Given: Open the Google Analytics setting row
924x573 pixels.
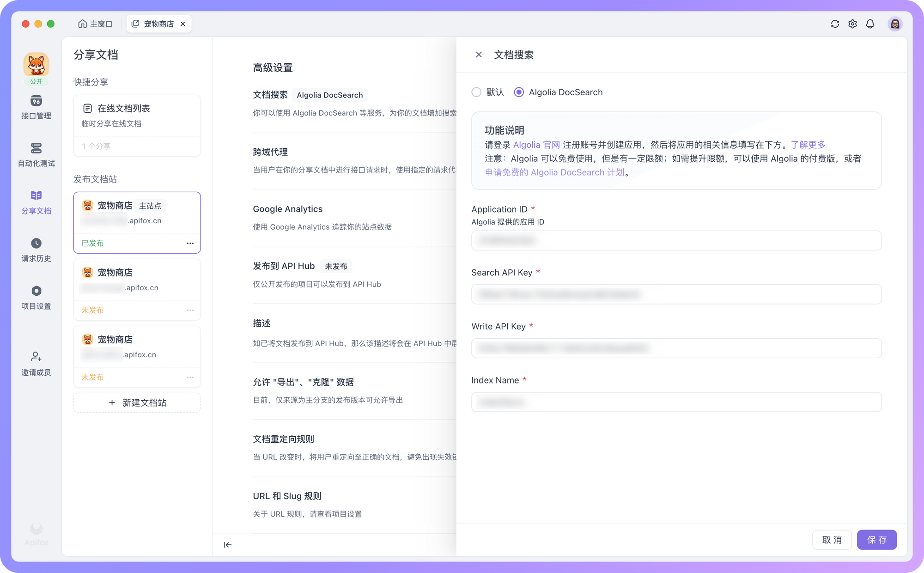Looking at the screenshot, I should (x=354, y=218).
